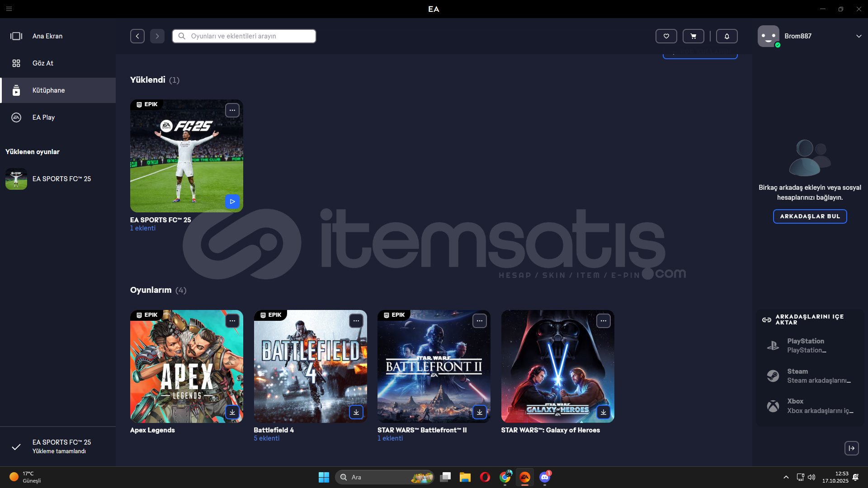Screen dimensions: 868x488
Task: Go to Ana Ekran
Action: (x=47, y=36)
